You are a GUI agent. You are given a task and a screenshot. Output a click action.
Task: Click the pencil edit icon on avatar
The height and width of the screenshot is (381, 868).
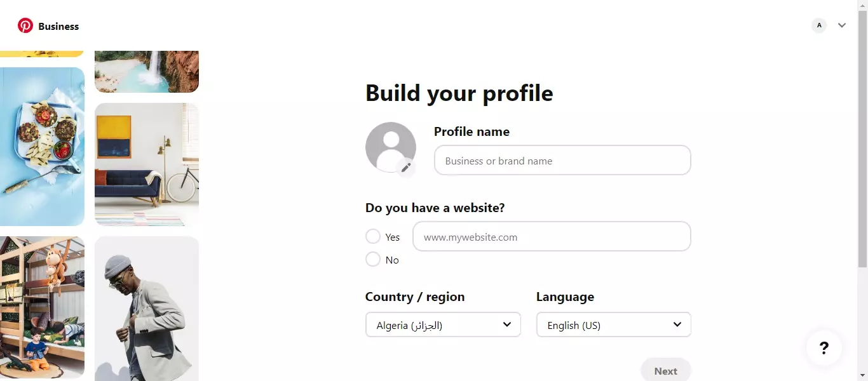[x=406, y=168]
